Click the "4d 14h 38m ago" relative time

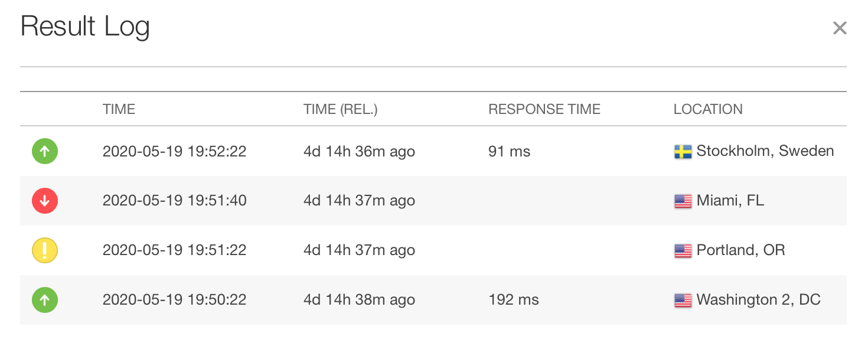[359, 300]
